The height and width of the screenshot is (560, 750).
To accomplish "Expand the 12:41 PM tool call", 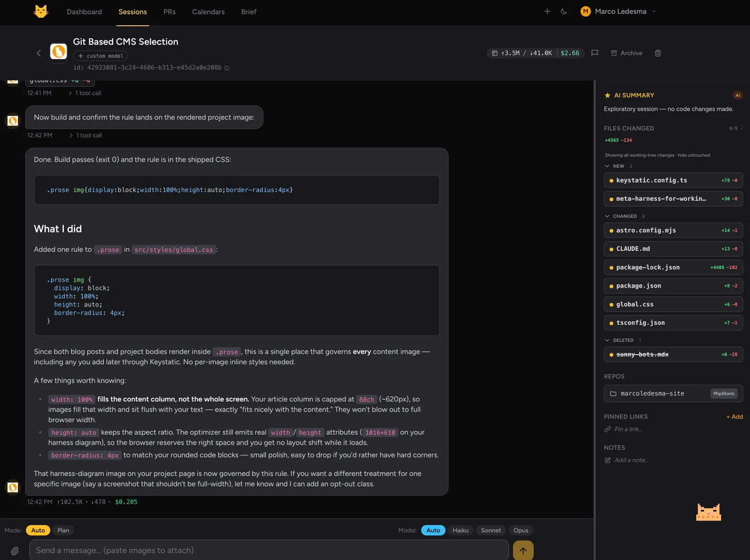I will click(x=85, y=93).
